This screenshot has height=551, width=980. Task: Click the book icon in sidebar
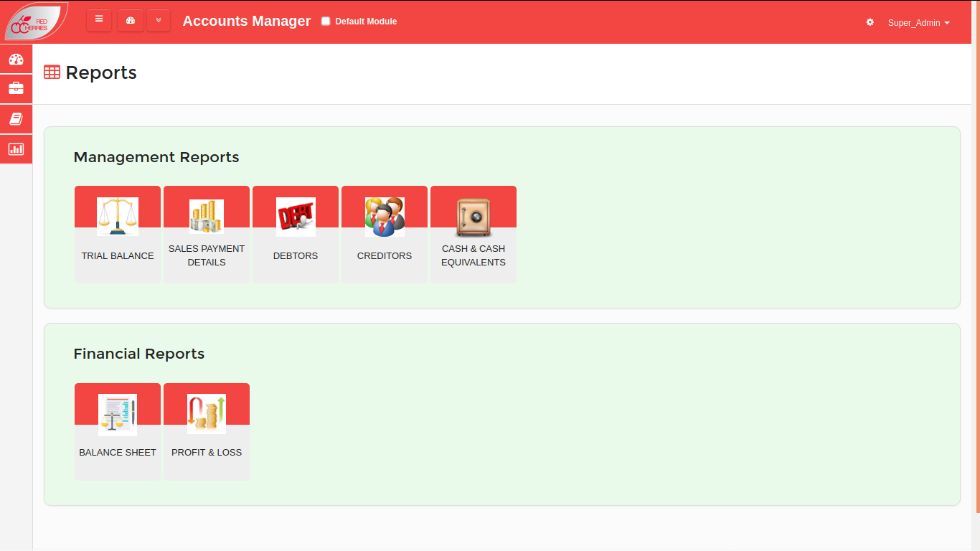pos(16,119)
